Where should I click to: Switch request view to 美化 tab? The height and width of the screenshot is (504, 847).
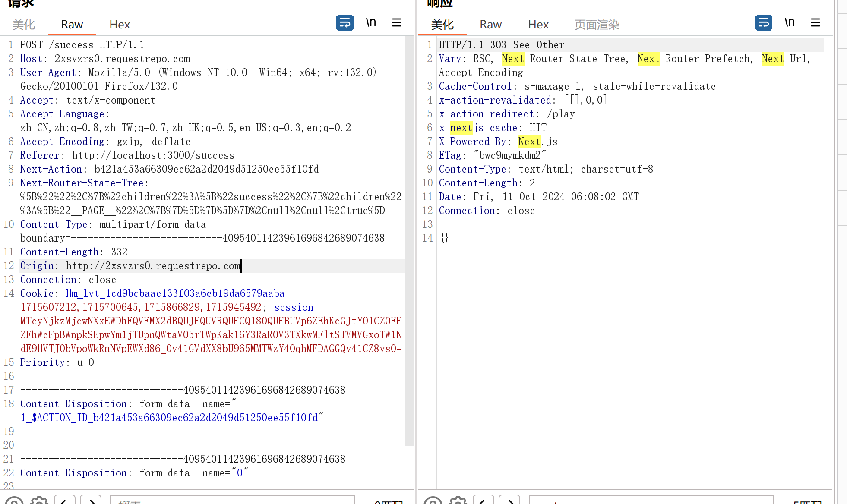[24, 25]
